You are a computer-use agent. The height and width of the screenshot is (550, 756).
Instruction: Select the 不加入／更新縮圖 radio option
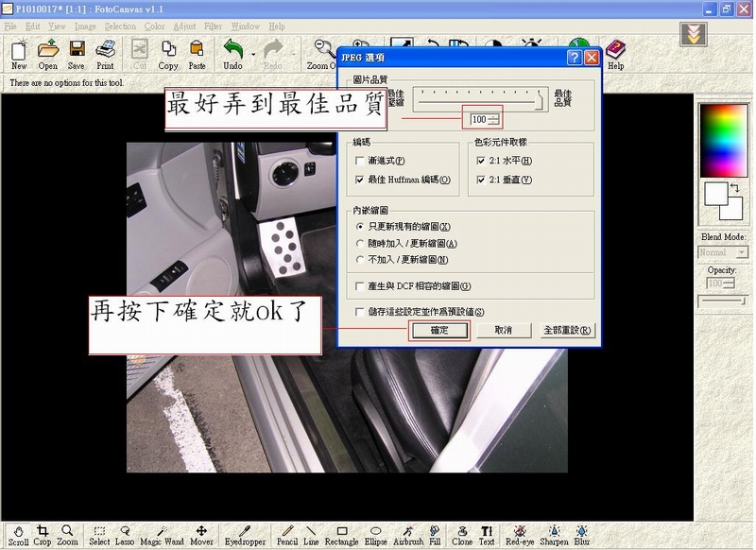coord(360,259)
